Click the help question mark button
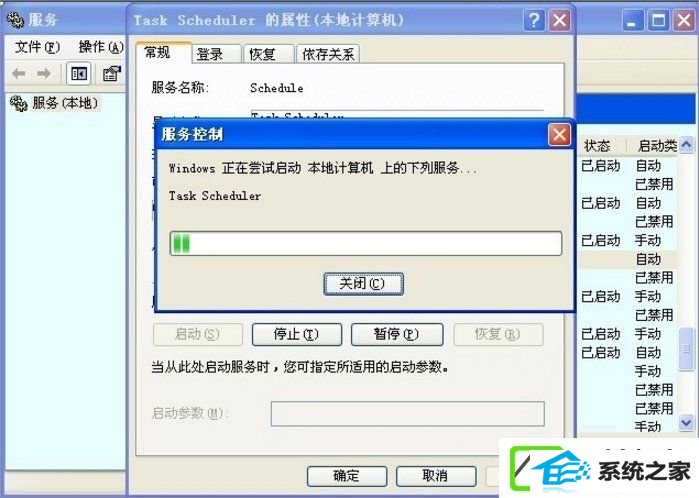Viewport: 699px width, 498px height. [x=534, y=20]
